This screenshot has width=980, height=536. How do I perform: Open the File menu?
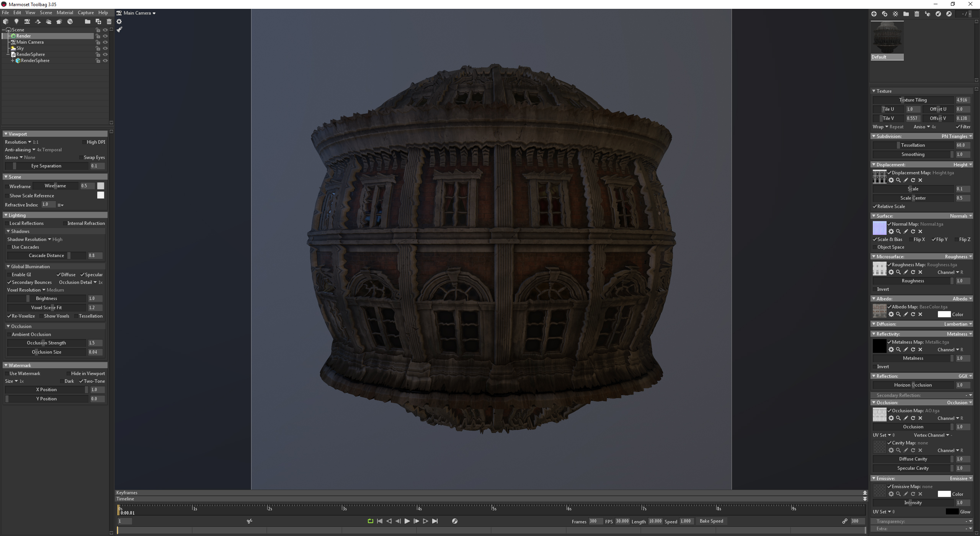(5, 13)
